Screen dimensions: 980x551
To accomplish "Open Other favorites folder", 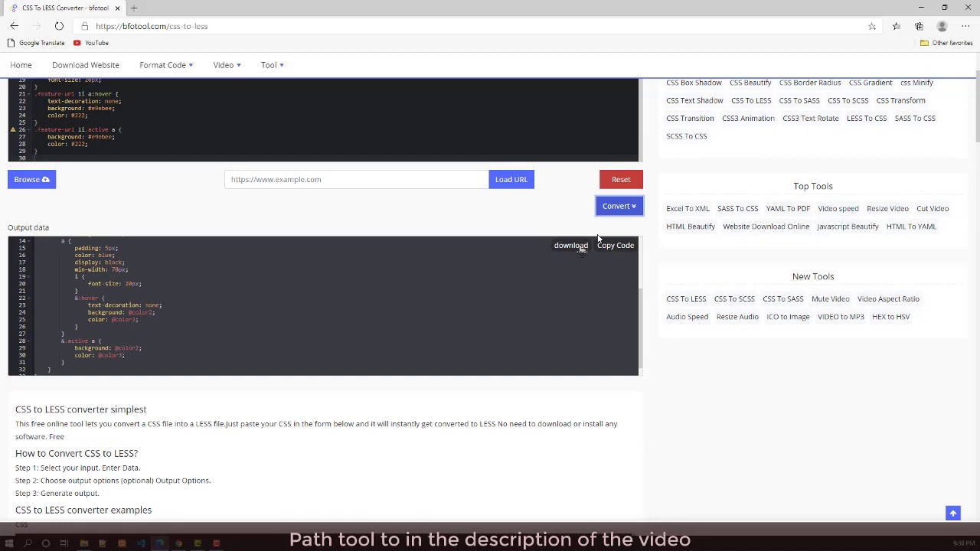I will pyautogui.click(x=946, y=43).
